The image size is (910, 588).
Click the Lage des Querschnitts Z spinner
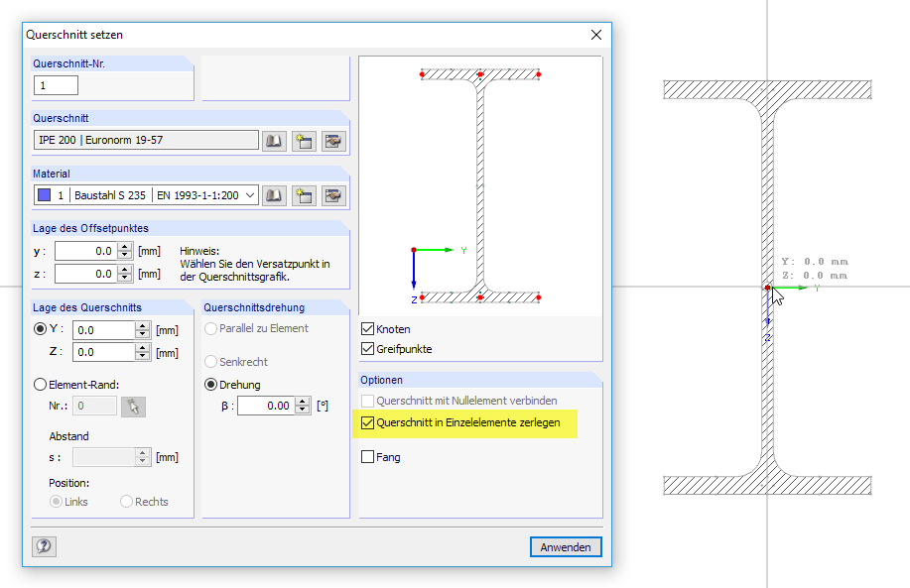143,352
